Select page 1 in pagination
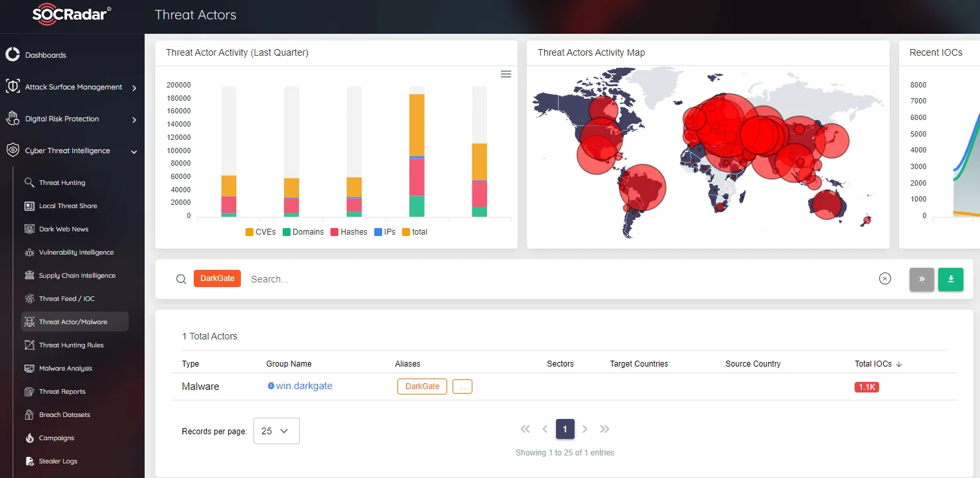 [x=565, y=429]
